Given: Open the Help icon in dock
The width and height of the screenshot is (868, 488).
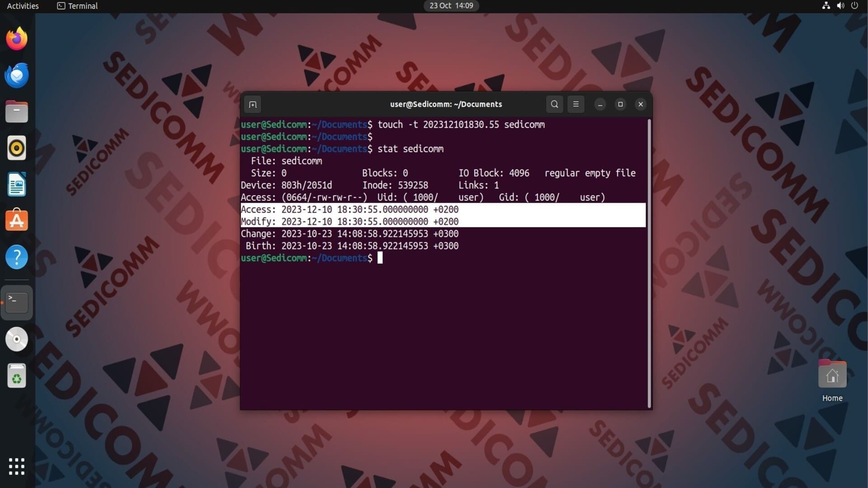Looking at the screenshot, I should click(x=17, y=257).
